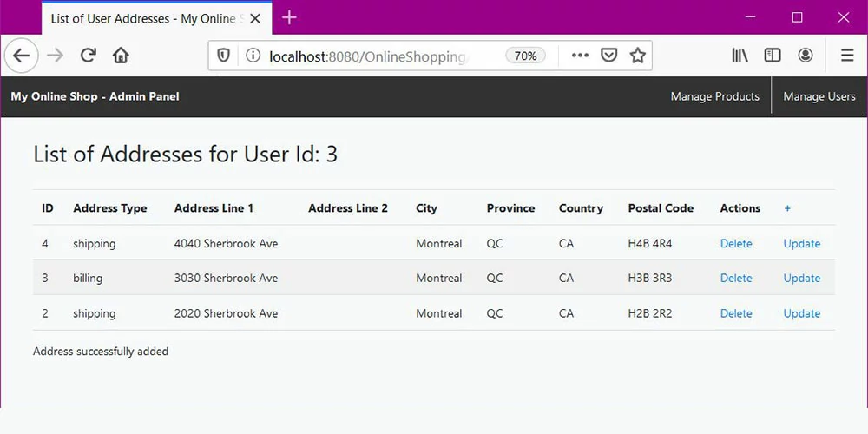This screenshot has width=868, height=434.
Task: Open Manage Users in navigation bar
Action: click(819, 97)
